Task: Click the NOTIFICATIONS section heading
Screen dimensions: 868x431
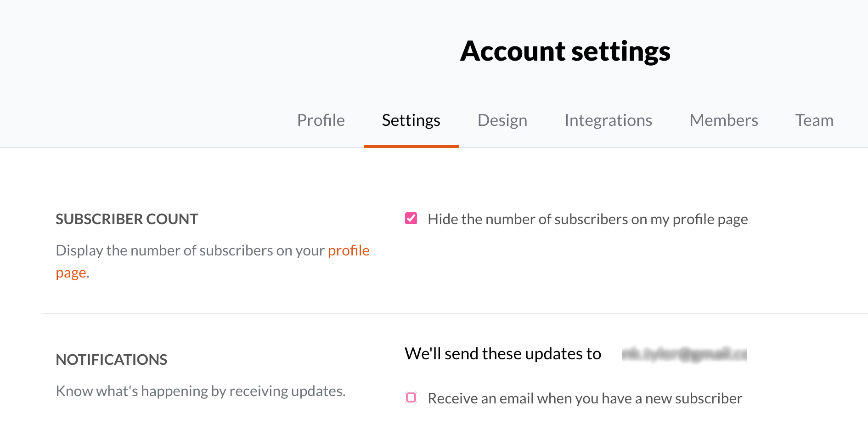Action: point(112,360)
